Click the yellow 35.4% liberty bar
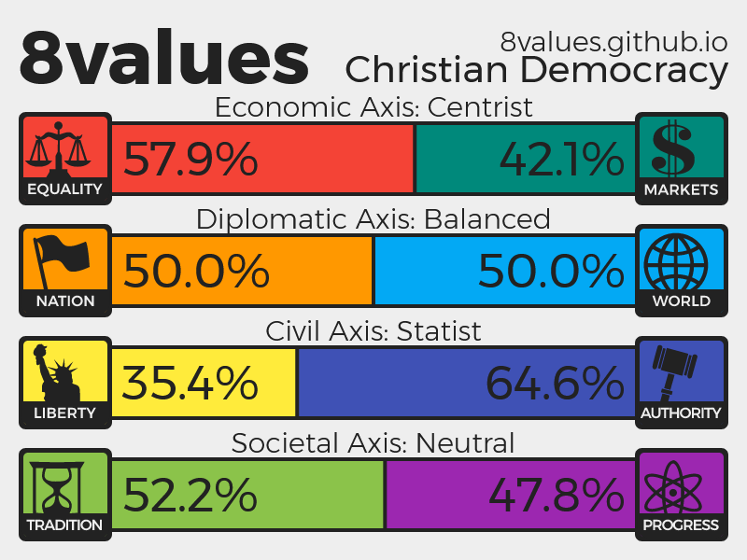Screen dimensions: 747x560 (x=204, y=383)
